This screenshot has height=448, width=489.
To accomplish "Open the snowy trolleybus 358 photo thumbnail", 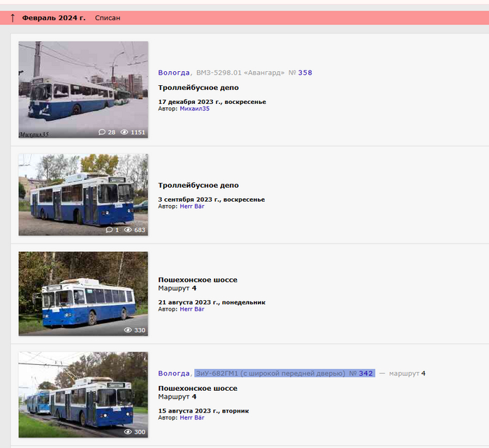I will point(83,90).
